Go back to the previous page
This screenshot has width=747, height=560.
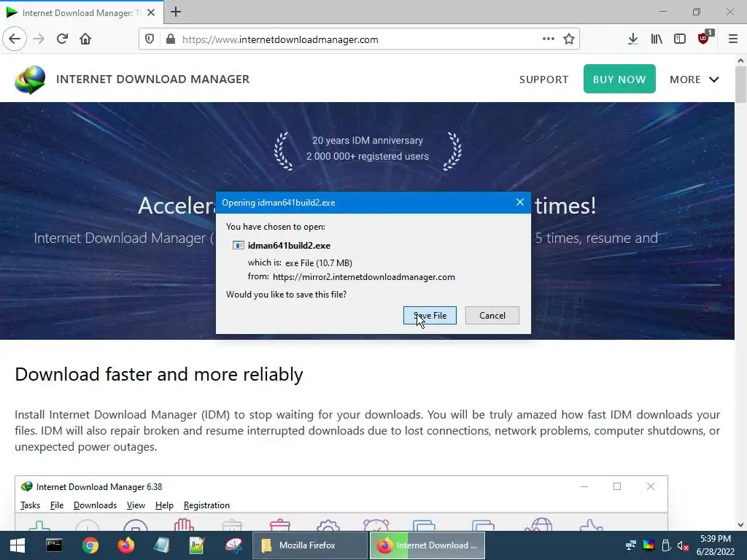[15, 39]
